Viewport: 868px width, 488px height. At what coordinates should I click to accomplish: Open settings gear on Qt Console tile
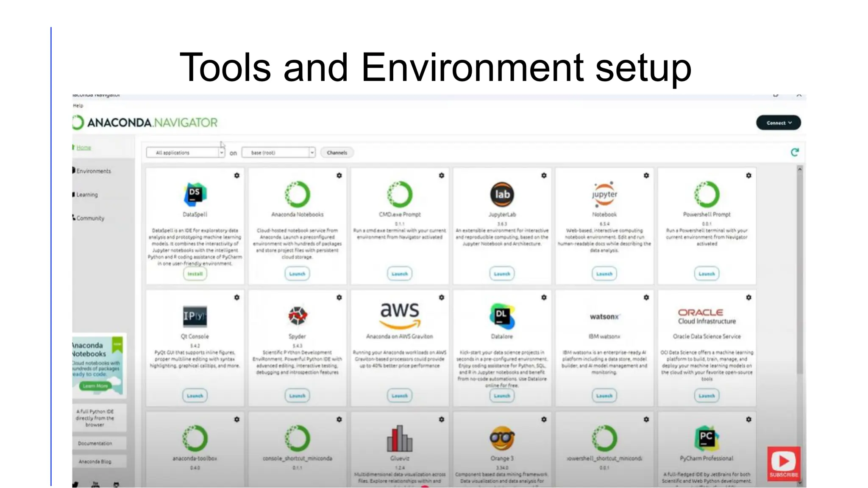(237, 297)
